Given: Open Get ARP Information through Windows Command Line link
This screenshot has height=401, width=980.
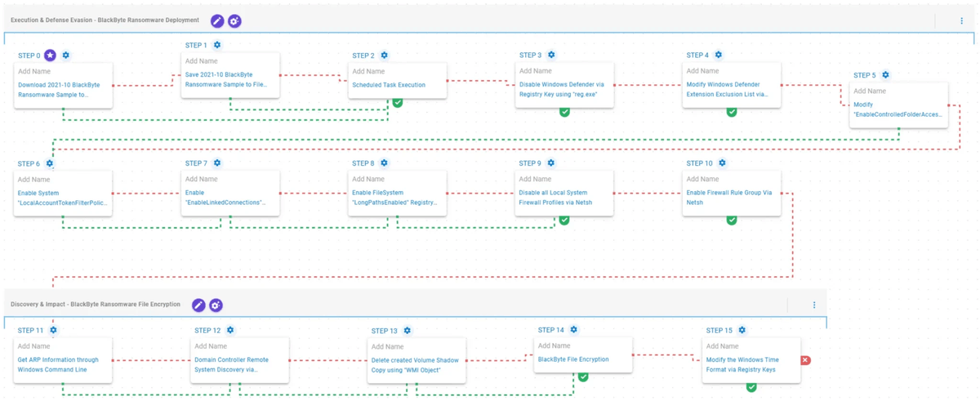Looking at the screenshot, I should point(58,364).
